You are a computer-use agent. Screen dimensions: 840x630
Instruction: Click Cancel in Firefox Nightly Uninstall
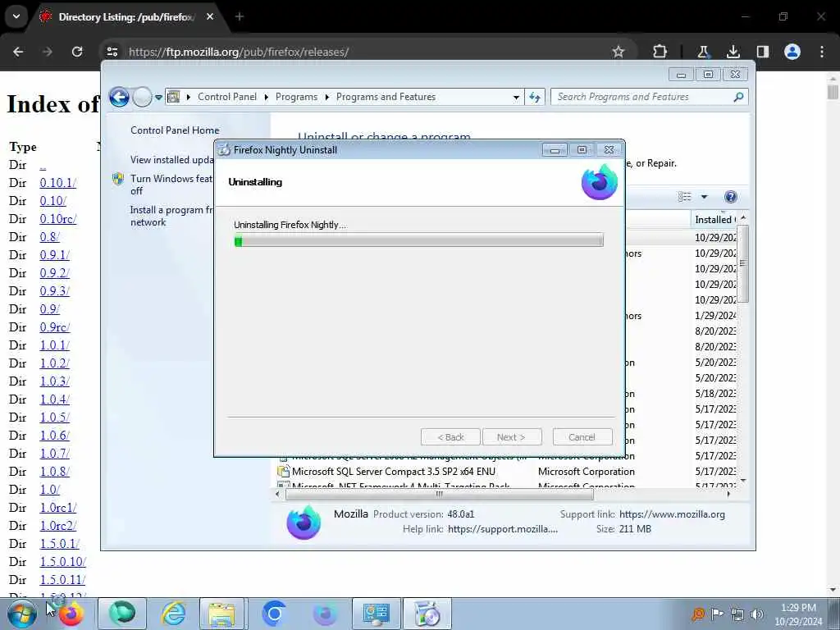click(x=582, y=437)
